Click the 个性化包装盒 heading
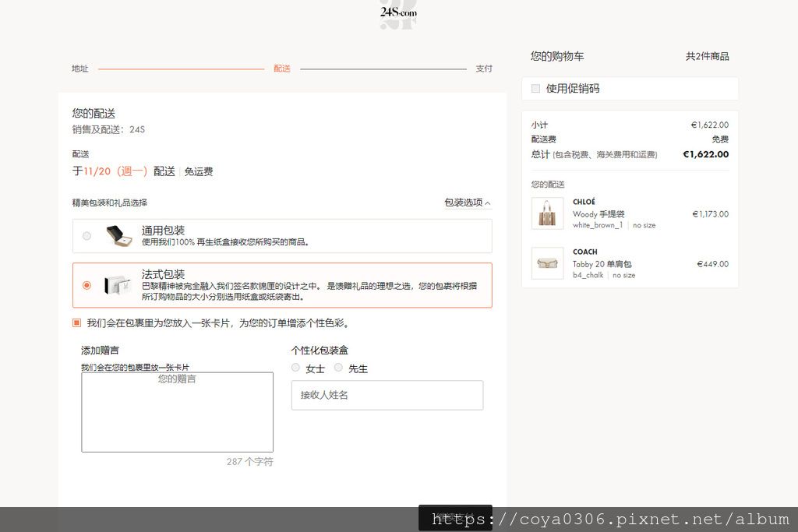The width and height of the screenshot is (798, 532). (320, 350)
